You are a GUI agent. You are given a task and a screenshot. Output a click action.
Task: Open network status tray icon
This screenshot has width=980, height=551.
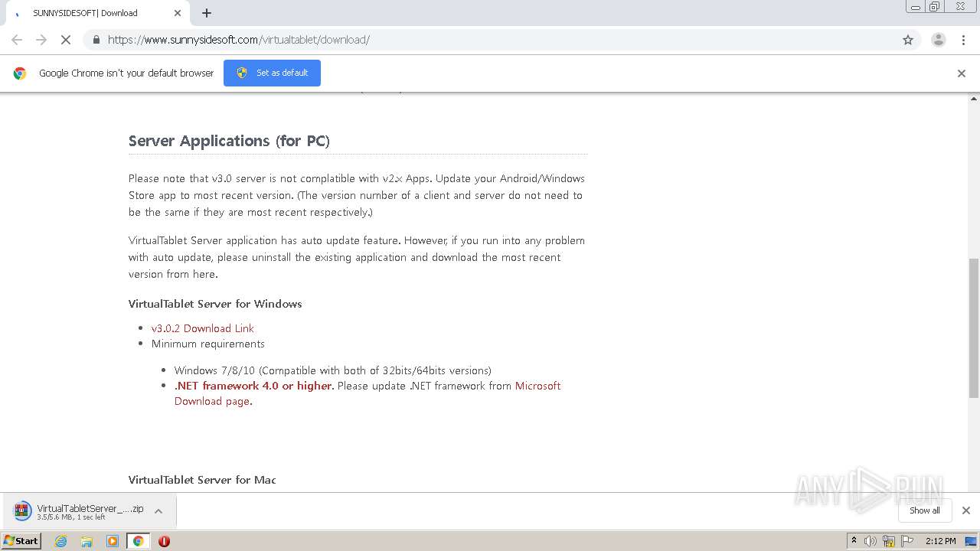tap(889, 541)
